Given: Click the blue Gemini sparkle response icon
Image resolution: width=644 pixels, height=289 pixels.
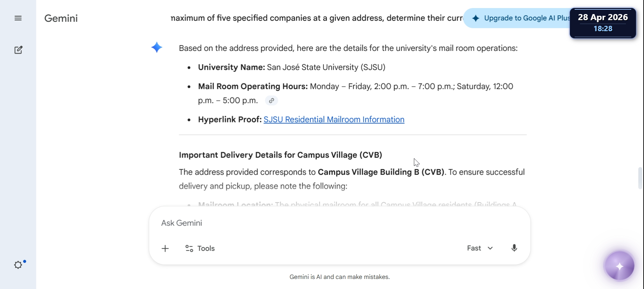Looking at the screenshot, I should tap(157, 47).
